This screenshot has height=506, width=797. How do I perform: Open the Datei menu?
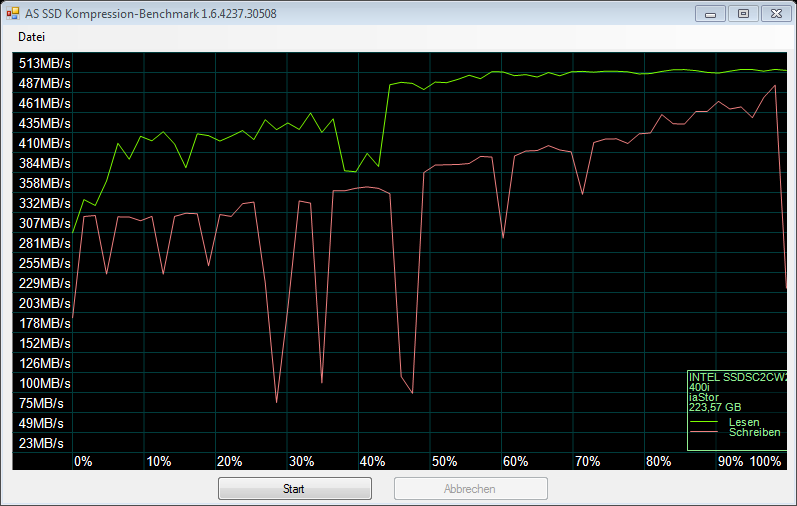31,37
